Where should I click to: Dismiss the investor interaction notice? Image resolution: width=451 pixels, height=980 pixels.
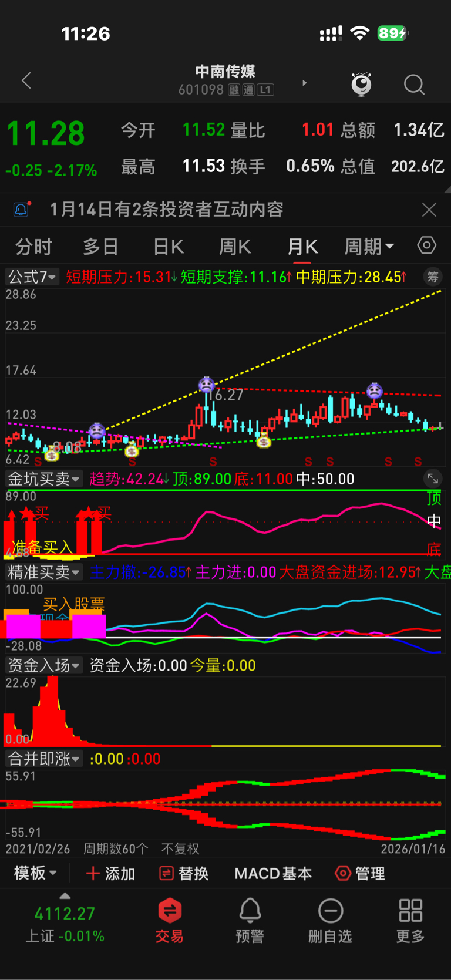tap(429, 210)
